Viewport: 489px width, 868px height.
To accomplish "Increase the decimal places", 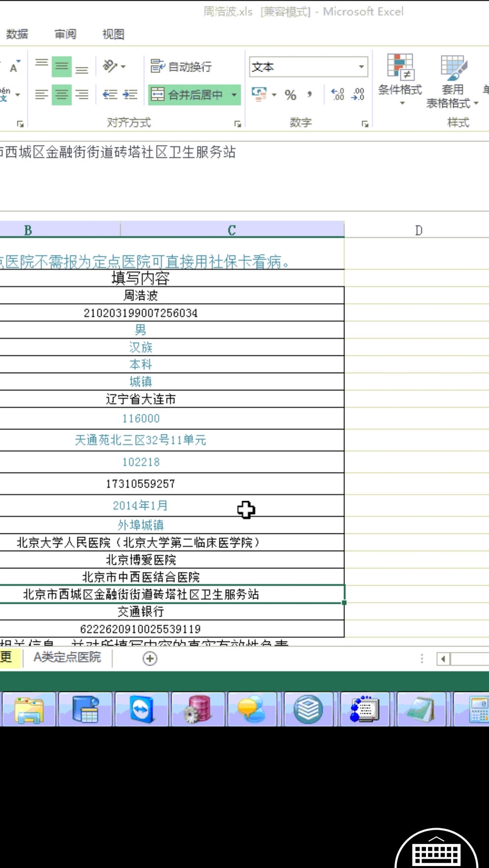I will [x=337, y=94].
